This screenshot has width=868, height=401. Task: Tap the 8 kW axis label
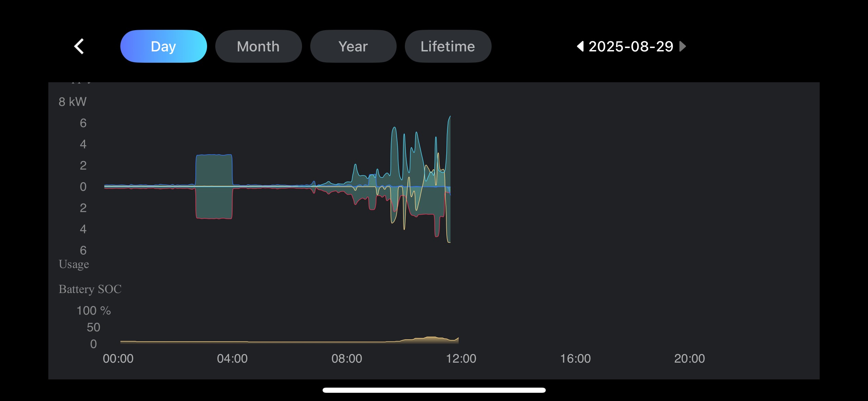[72, 101]
